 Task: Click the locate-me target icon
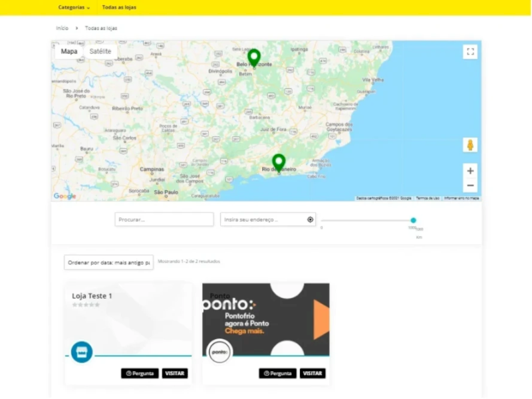pos(310,219)
